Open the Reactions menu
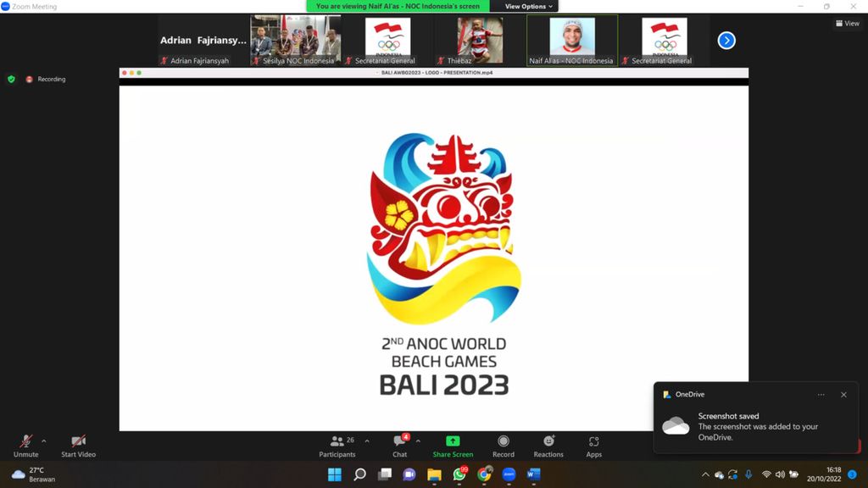Screen dimensions: 868x488 coord(548,446)
